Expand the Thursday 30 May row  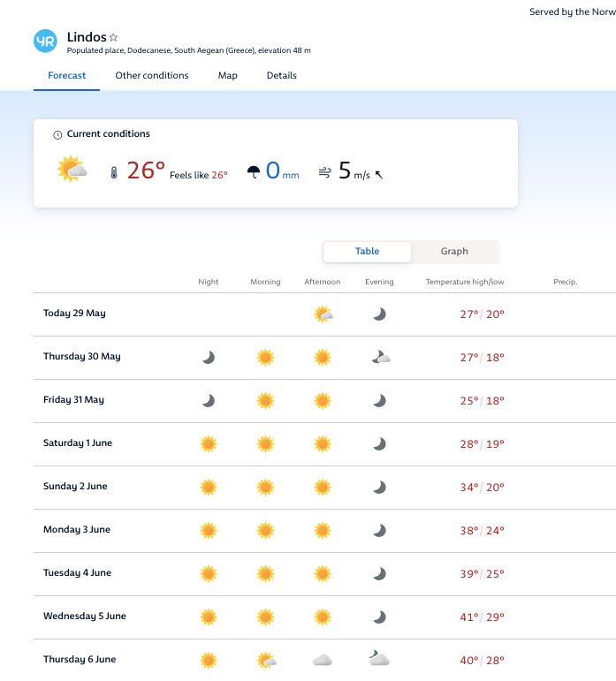tap(82, 357)
